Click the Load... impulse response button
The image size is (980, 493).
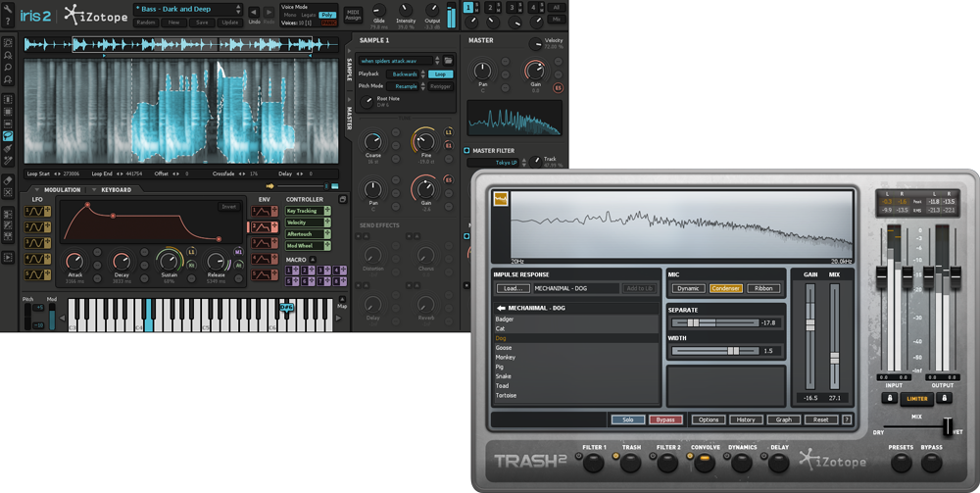click(x=513, y=289)
